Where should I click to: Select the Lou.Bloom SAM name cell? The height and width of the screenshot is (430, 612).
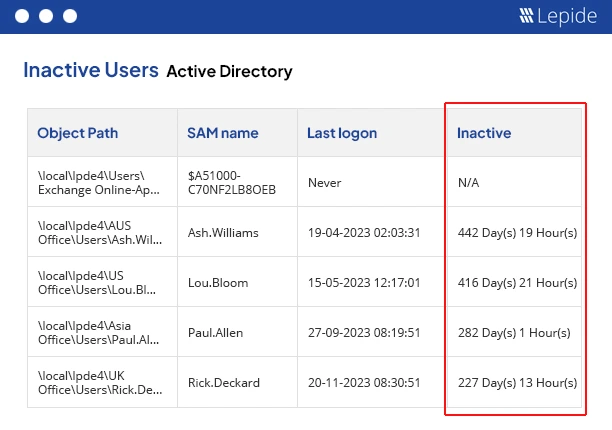(x=218, y=283)
